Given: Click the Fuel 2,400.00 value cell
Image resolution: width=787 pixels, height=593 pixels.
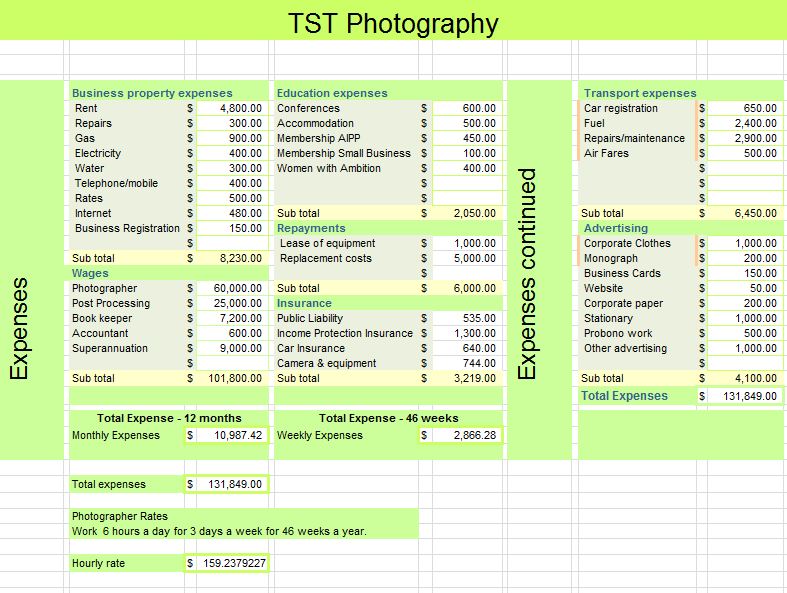Looking at the screenshot, I should pyautogui.click(x=745, y=123).
